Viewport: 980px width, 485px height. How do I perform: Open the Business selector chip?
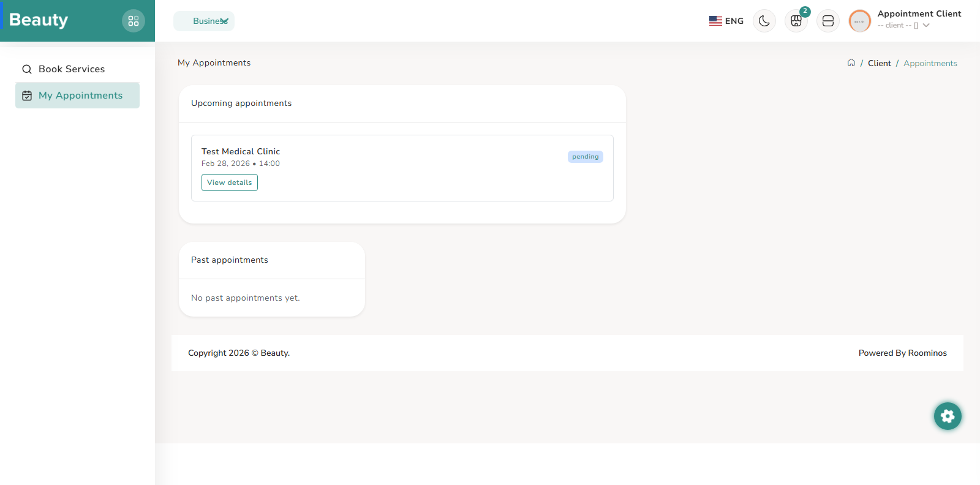pyautogui.click(x=204, y=21)
